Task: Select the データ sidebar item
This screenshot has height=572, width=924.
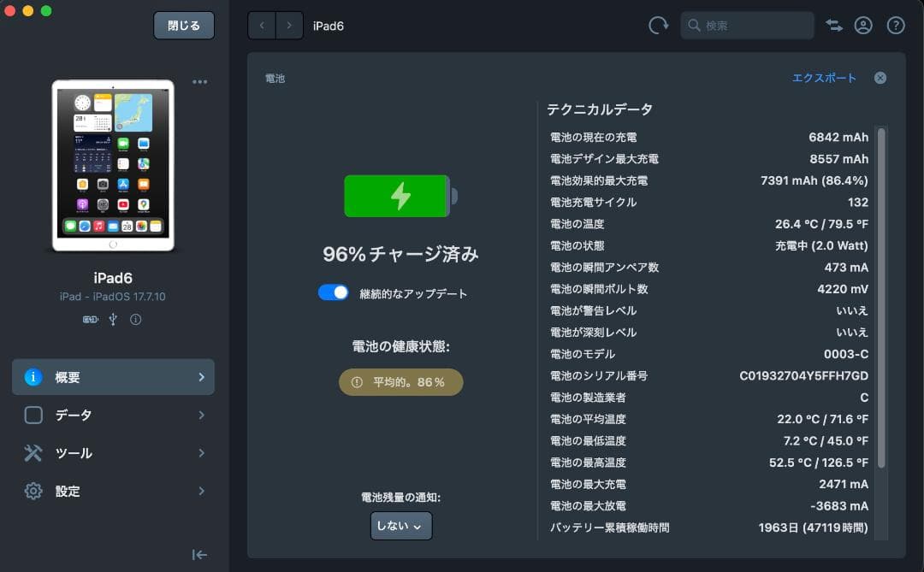Action: click(x=113, y=415)
